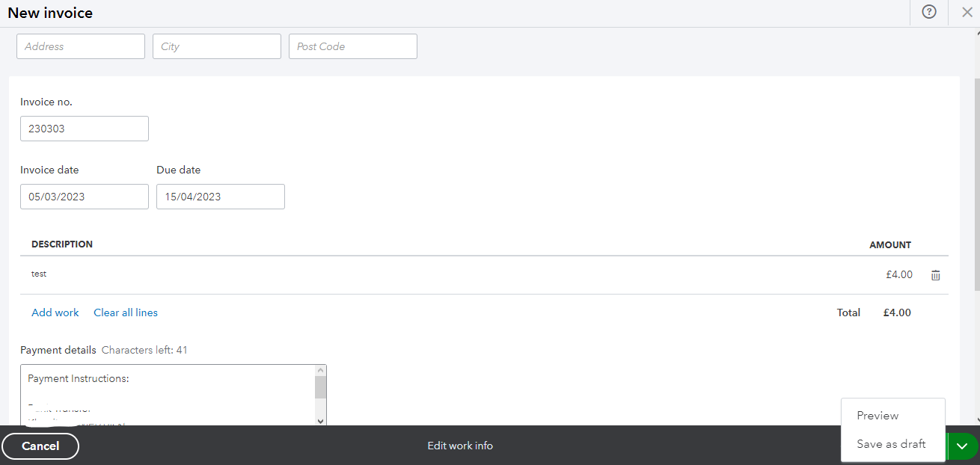Delete the test line item

tap(935, 274)
